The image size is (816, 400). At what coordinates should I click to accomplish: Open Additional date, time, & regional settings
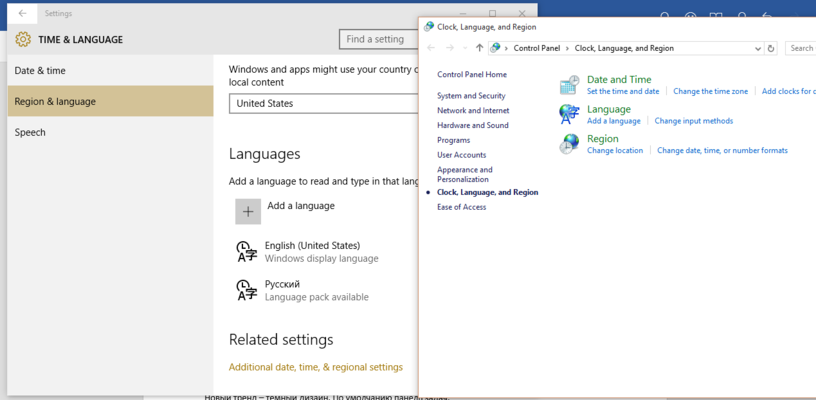(x=316, y=367)
